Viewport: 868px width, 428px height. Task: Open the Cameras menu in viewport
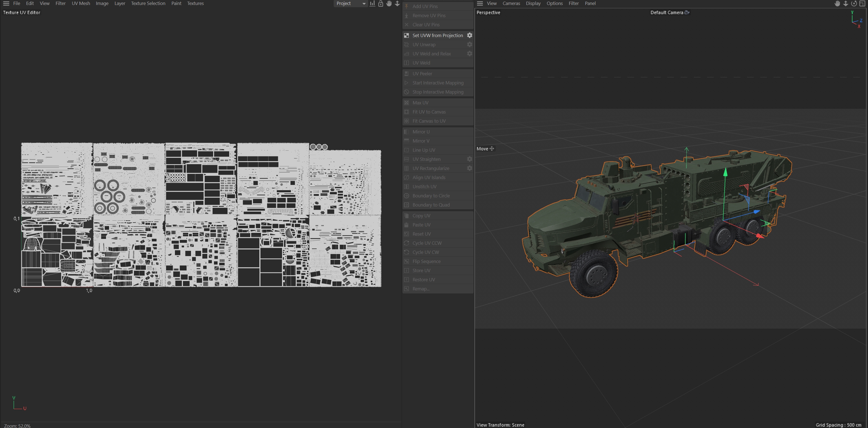[511, 3]
